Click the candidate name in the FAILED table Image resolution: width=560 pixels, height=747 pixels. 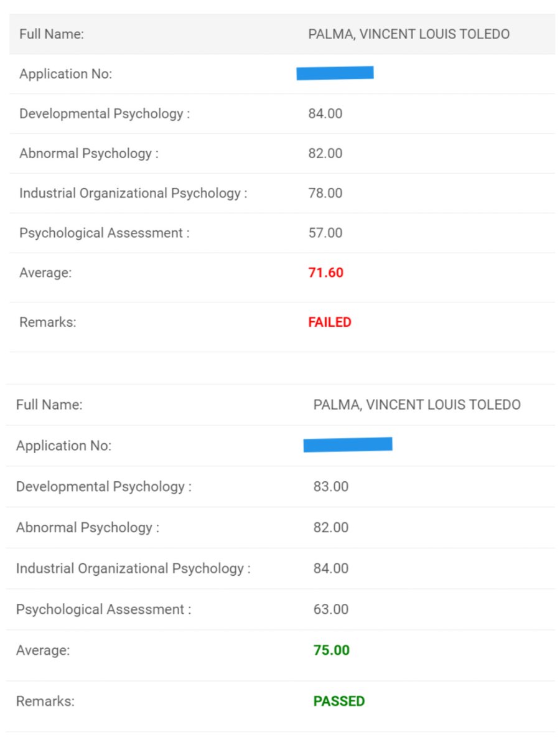(409, 34)
